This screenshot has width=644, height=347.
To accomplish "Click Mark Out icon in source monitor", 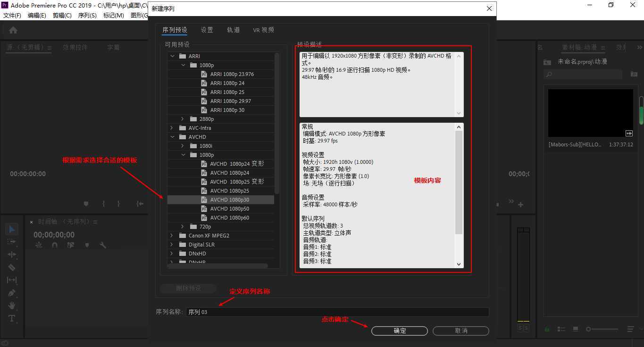I will coord(119,204).
